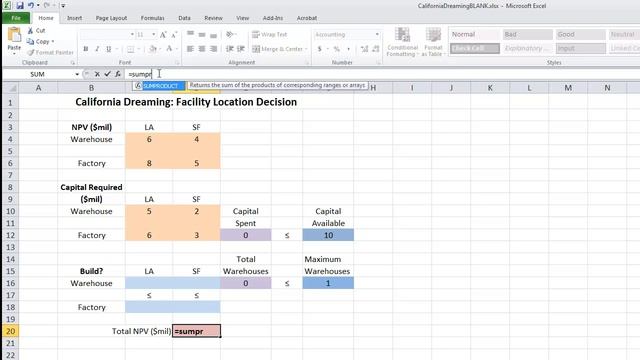
Task: Toggle Bold formatting
Action: [86, 49]
